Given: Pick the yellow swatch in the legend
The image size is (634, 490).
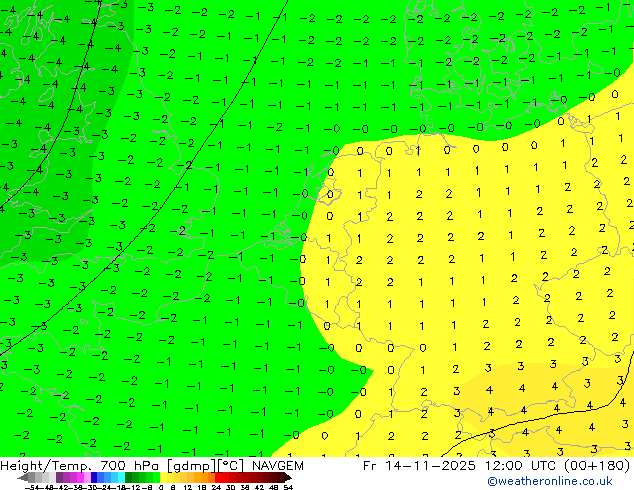Looking at the screenshot, I should 163,477.
